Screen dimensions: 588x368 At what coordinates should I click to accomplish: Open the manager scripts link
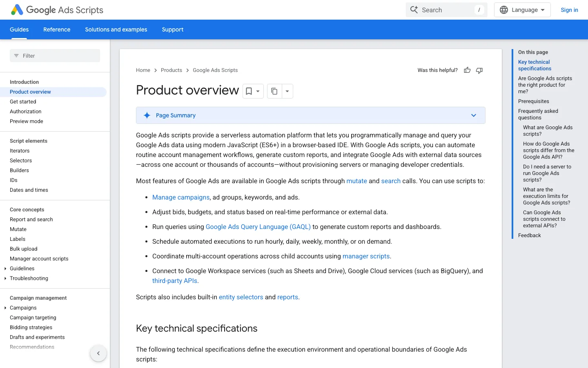pos(366,256)
